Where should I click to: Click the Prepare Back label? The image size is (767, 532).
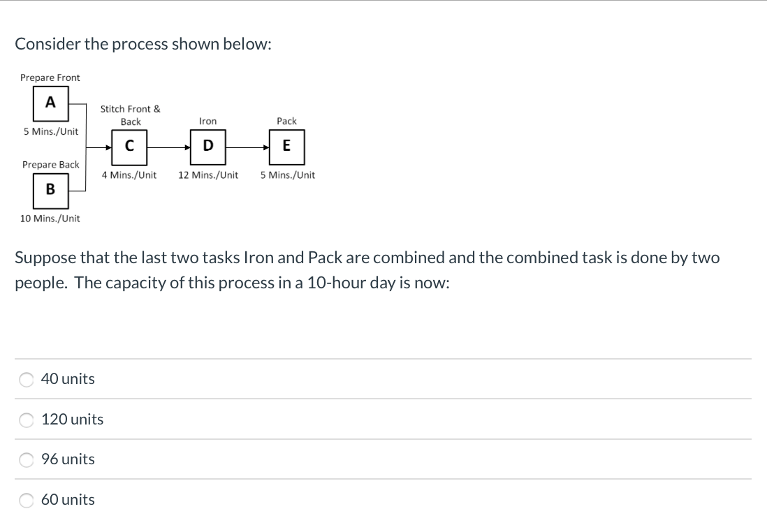[50, 165]
